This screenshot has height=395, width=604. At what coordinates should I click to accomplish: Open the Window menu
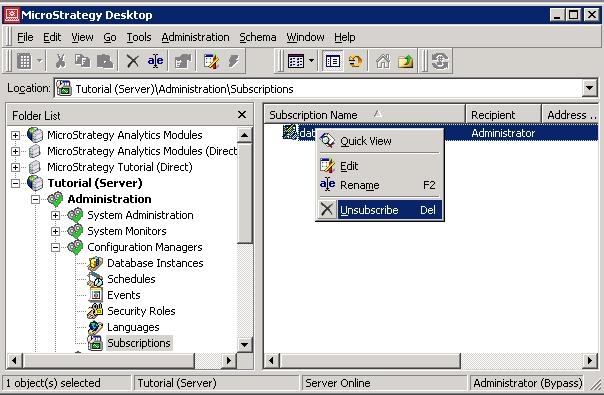click(x=305, y=37)
